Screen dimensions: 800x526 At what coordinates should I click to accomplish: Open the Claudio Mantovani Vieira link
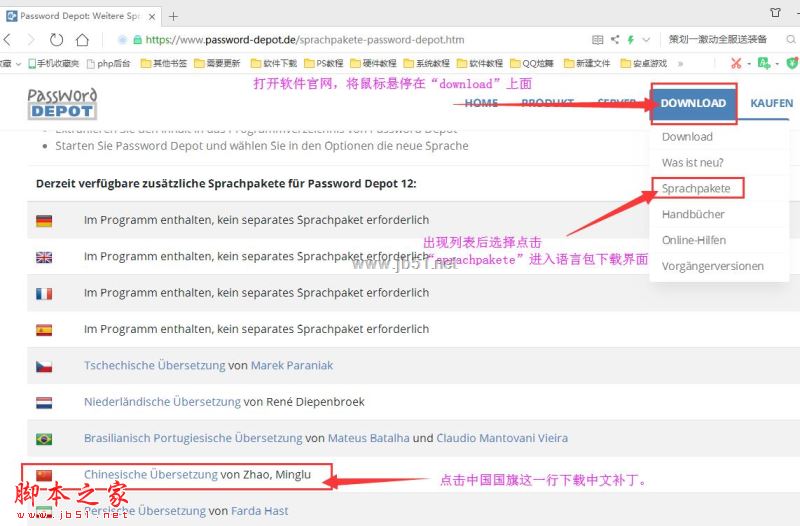[502, 438]
